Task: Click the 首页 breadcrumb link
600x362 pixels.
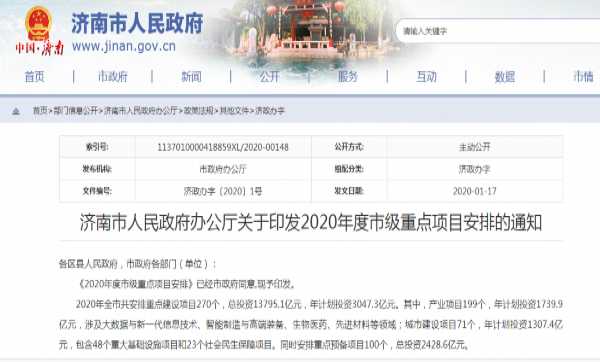Action: [x=40, y=111]
